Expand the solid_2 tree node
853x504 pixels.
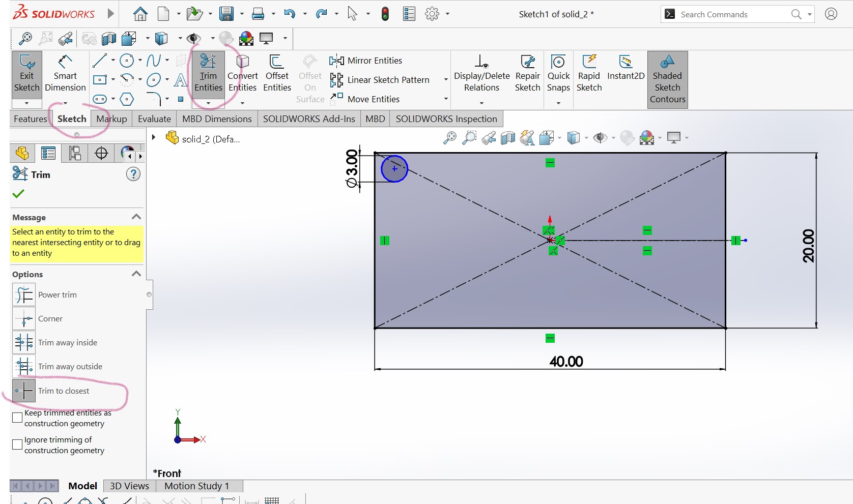tap(153, 137)
